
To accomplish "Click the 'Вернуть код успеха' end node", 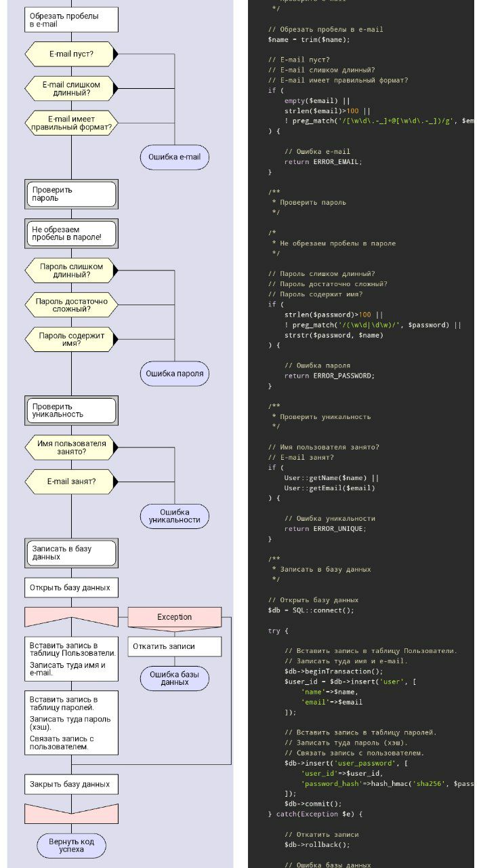I will point(71,846).
